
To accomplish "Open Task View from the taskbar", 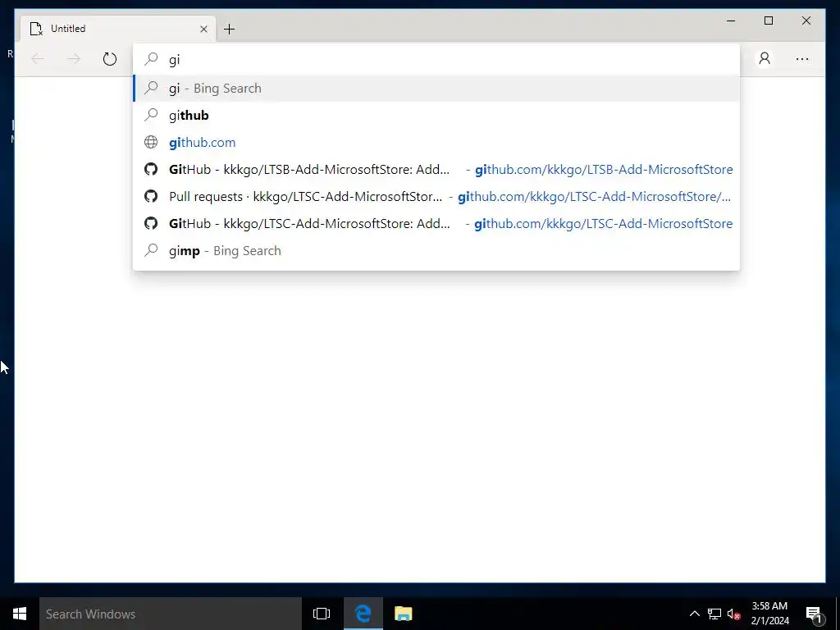I will [322, 614].
